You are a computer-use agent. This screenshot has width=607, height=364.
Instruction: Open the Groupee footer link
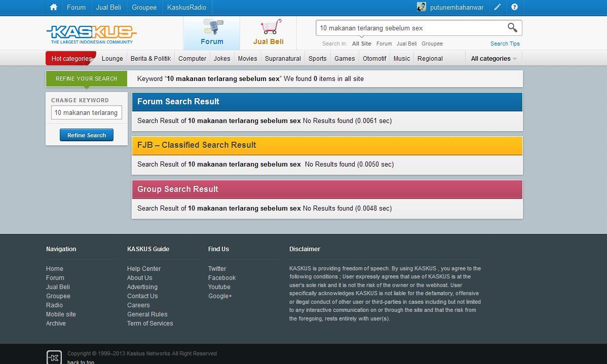pos(58,296)
